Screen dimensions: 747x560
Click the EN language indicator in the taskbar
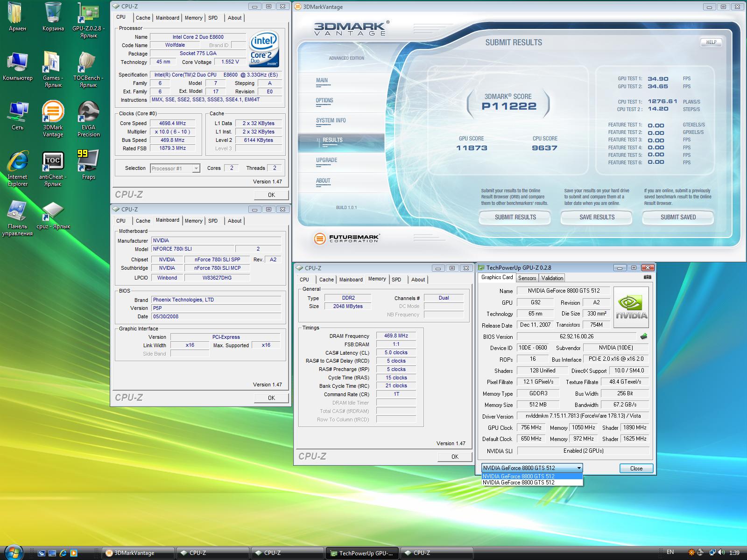[670, 553]
